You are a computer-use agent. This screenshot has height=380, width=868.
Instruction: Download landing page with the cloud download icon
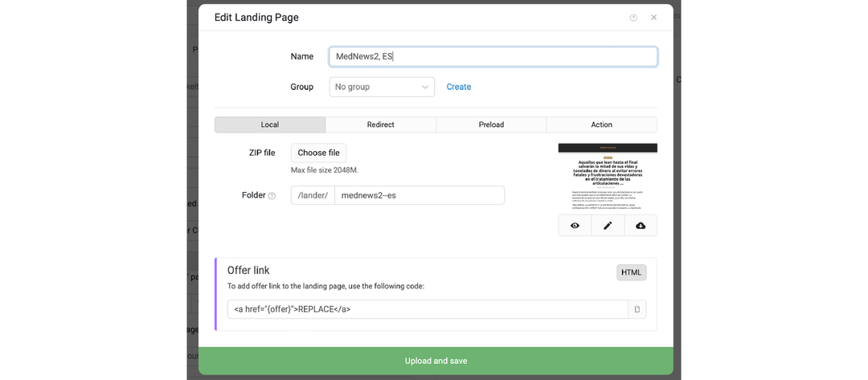click(x=641, y=226)
